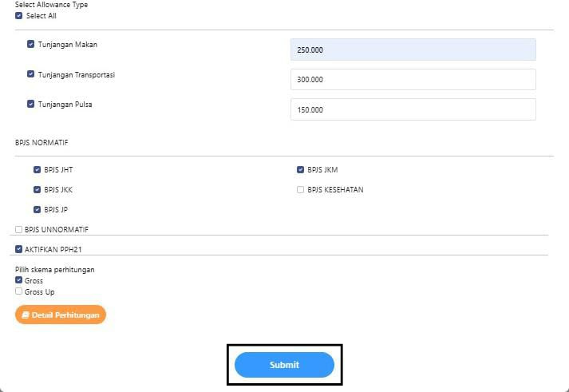Uncheck Tunjangan Transportasi checkbox
Screen dimensions: 569x392
click(30, 74)
